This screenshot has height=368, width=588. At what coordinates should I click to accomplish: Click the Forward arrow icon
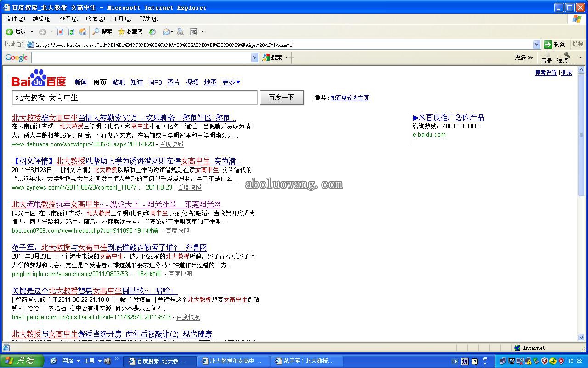coord(42,32)
